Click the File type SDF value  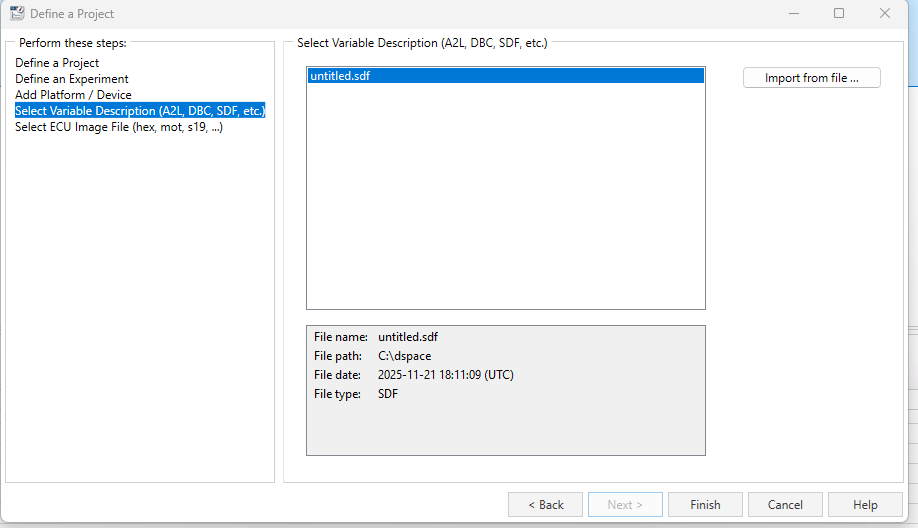click(388, 394)
